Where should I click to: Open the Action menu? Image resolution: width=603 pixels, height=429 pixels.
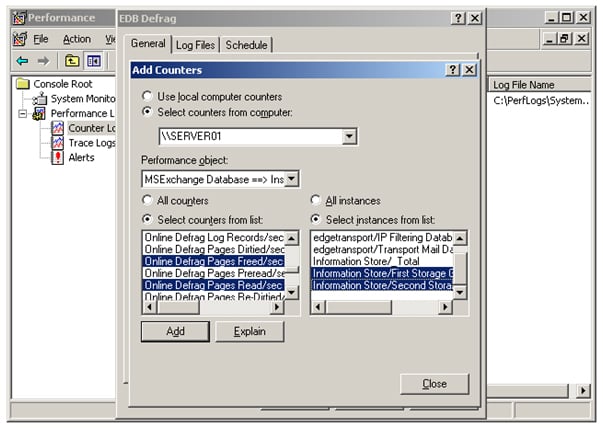point(77,39)
